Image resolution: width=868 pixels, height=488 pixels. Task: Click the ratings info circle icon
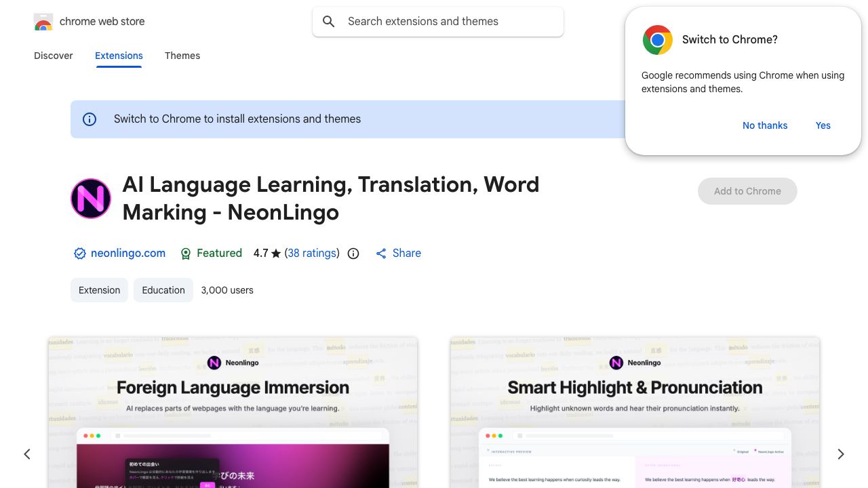point(353,253)
